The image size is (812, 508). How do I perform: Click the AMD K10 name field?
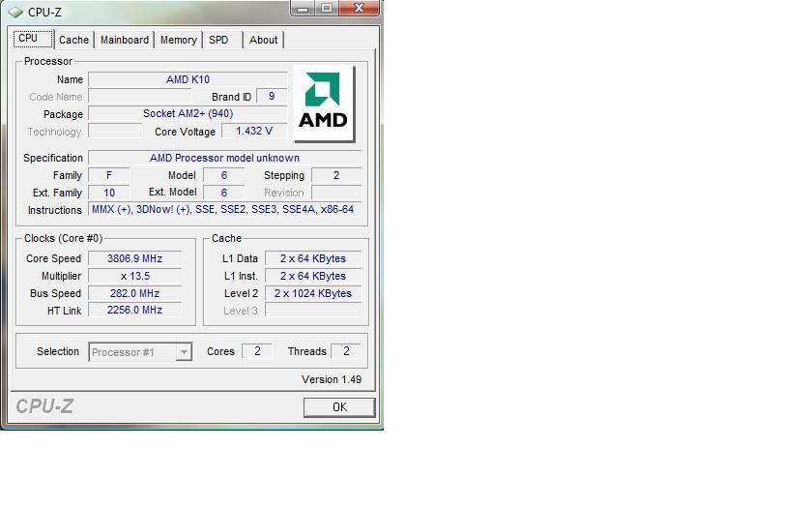188,79
